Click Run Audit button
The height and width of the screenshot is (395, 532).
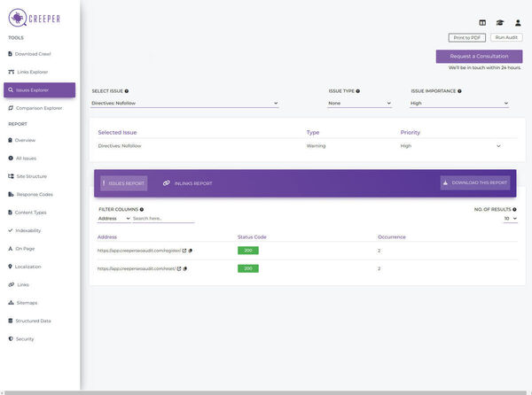coord(506,37)
